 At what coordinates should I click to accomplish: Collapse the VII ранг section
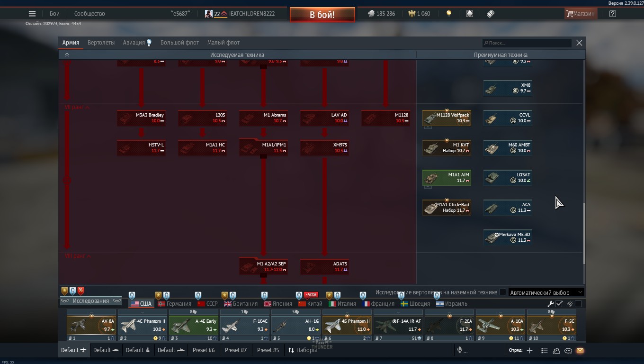click(77, 107)
